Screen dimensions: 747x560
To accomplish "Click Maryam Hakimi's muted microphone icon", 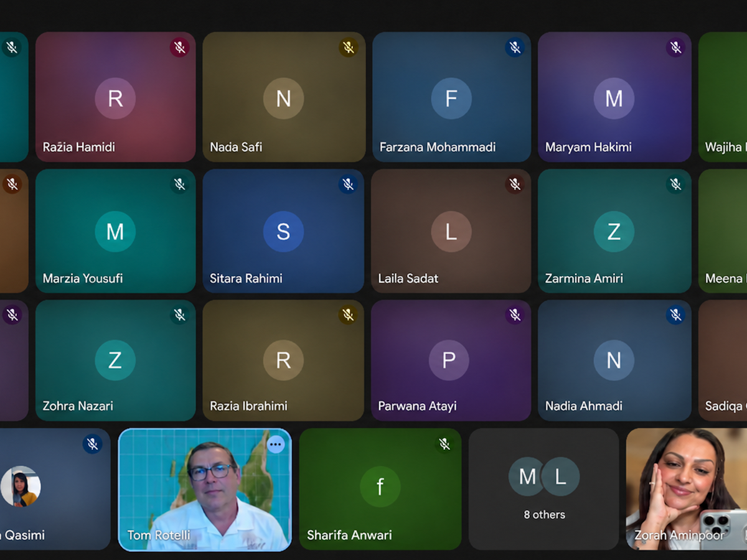I will [675, 47].
